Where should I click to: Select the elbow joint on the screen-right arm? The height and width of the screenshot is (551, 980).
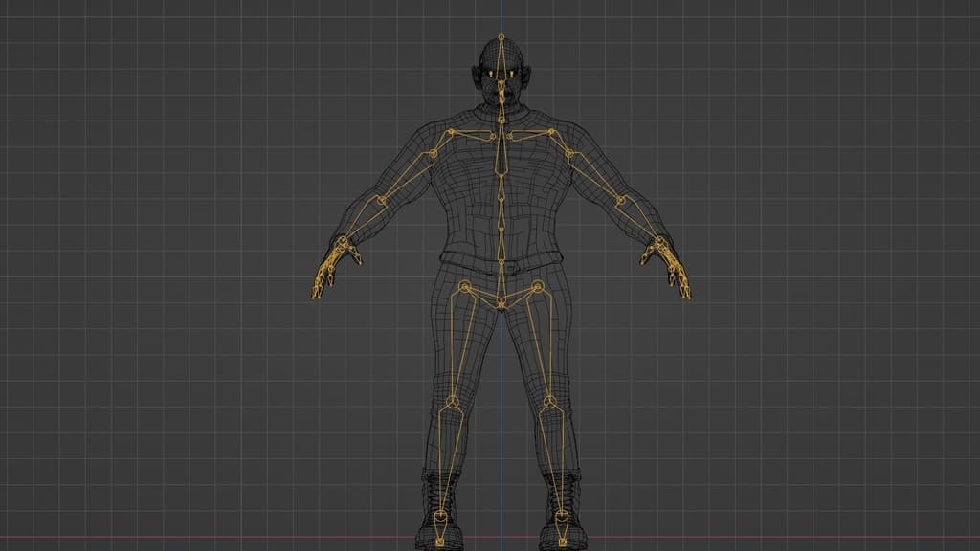click(620, 201)
